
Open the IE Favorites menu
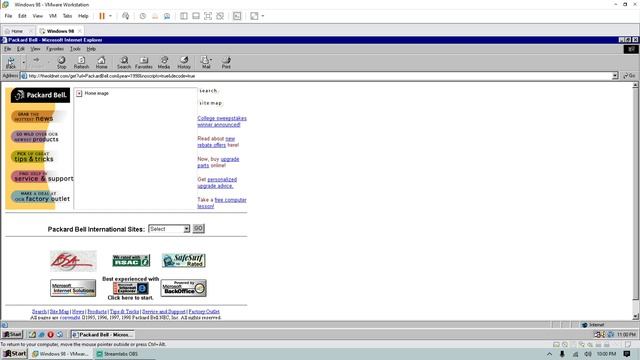click(55, 49)
